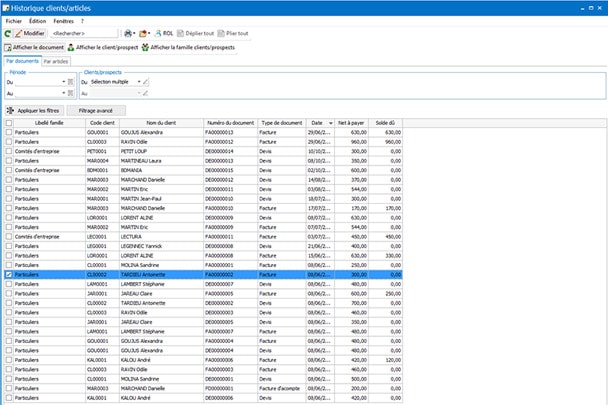Click the Modifier pencil button
Screen dimensions: 608x405
click(30, 33)
